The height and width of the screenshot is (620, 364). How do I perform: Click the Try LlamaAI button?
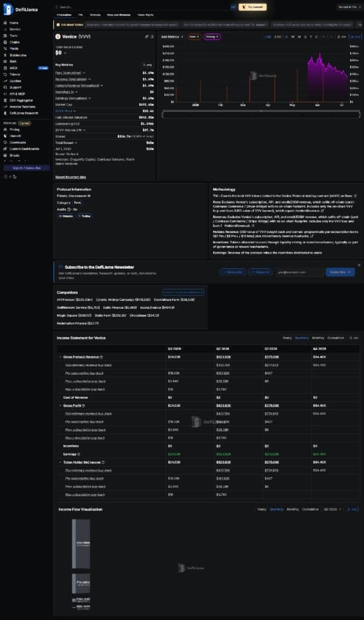click(x=252, y=7)
